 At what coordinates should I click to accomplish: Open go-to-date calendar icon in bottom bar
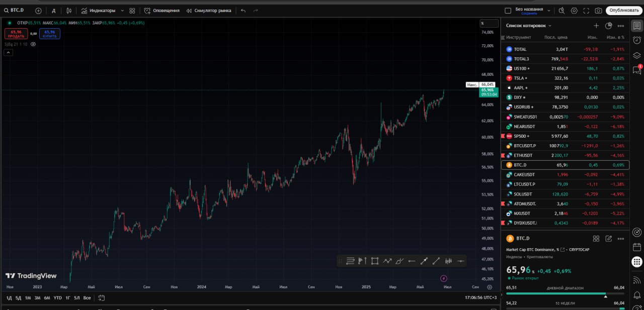[x=101, y=298]
